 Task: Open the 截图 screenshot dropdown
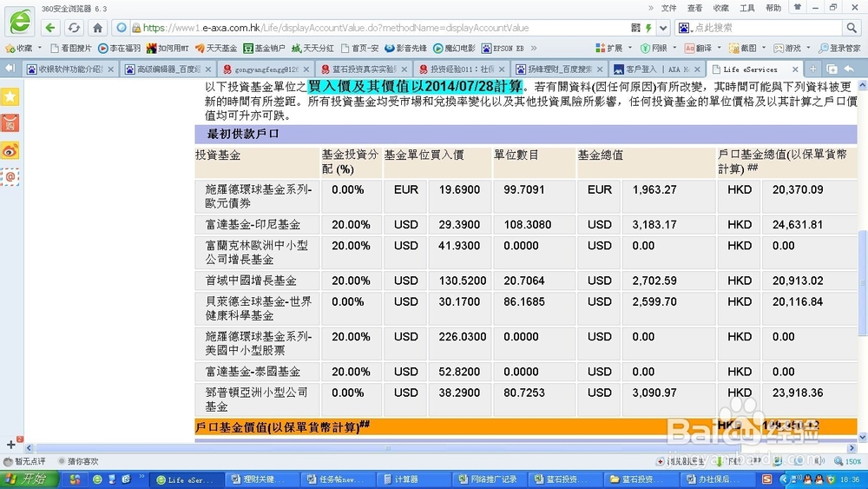(747, 48)
